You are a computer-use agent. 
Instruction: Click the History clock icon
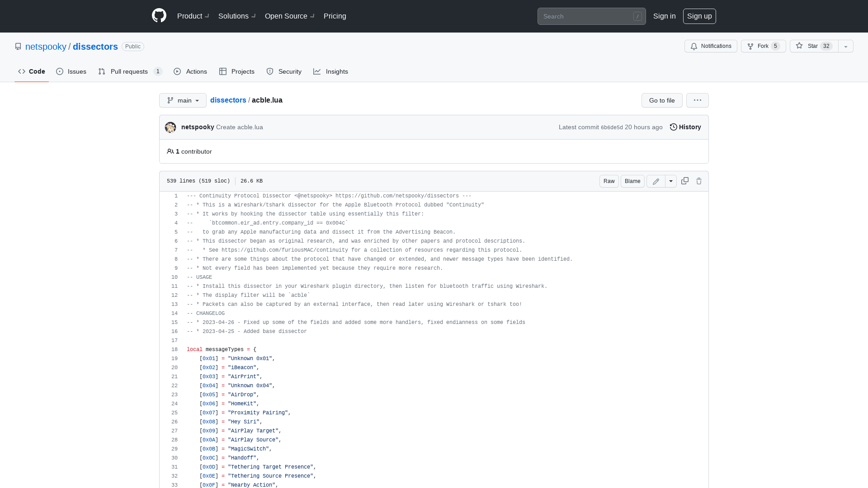point(674,127)
